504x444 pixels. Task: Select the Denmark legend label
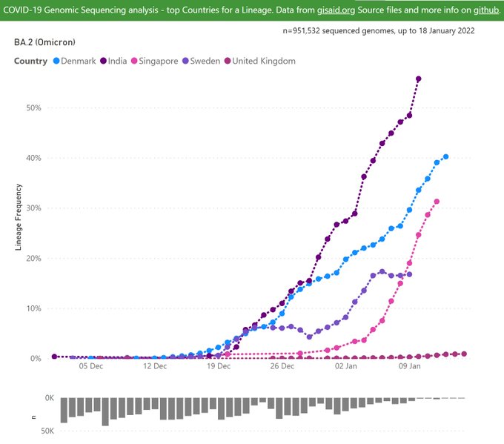pos(79,61)
